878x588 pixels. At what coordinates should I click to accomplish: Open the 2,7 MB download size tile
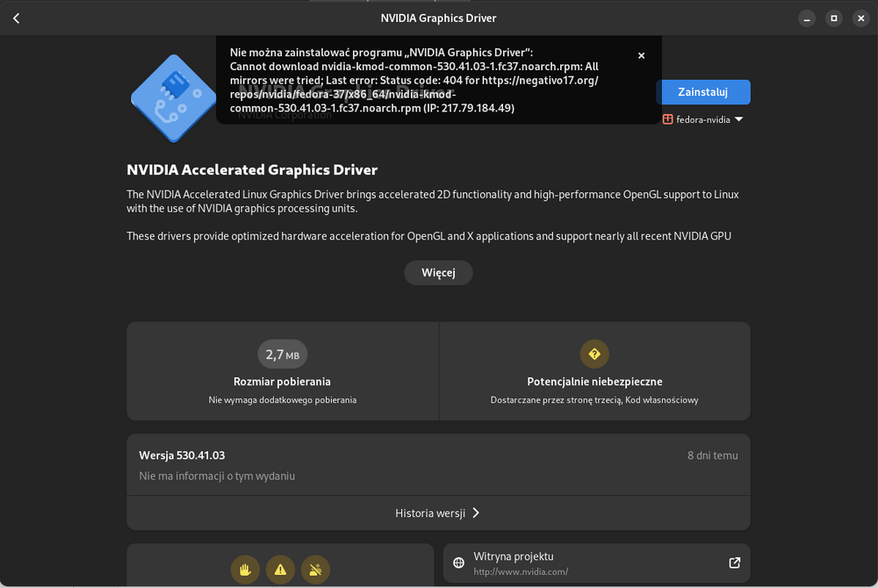pyautogui.click(x=282, y=371)
